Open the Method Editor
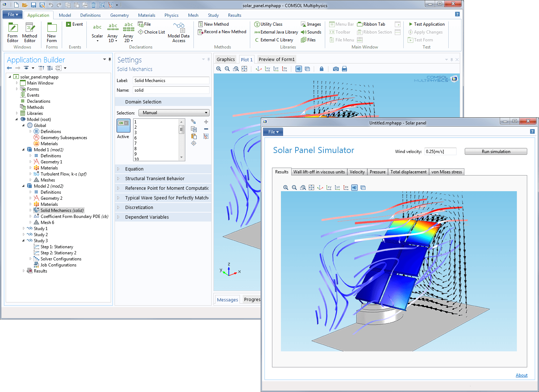This screenshot has width=539, height=392. tap(30, 32)
